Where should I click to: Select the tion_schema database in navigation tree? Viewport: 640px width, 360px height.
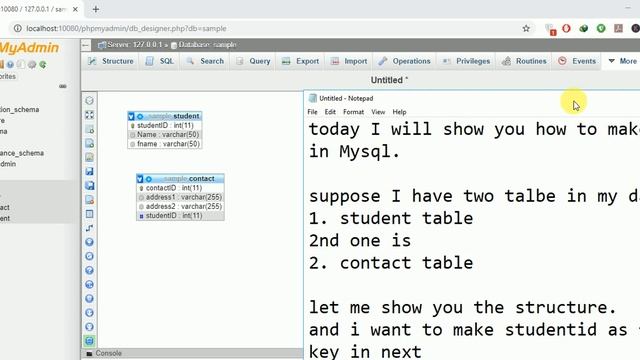pos(20,109)
